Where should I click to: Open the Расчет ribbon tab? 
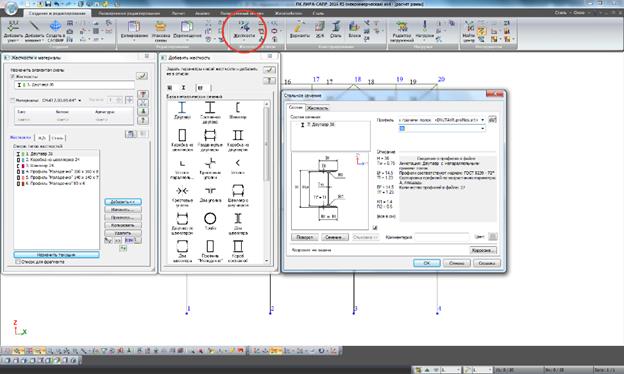pos(178,13)
